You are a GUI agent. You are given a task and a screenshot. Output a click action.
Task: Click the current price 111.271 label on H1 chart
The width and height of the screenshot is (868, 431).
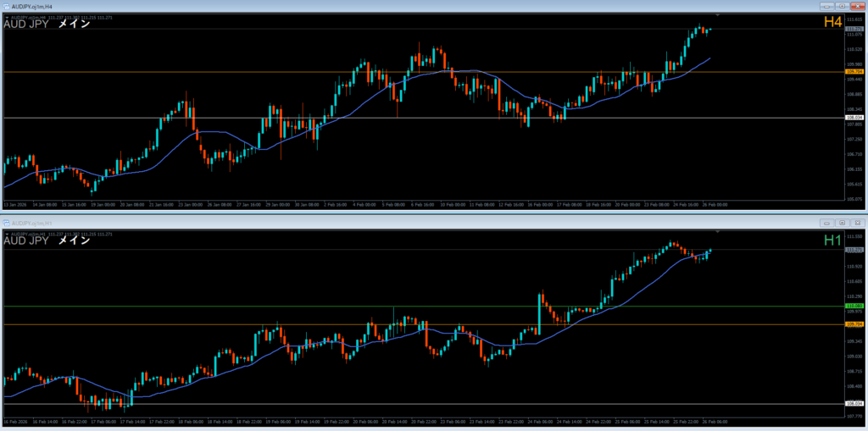pos(854,250)
